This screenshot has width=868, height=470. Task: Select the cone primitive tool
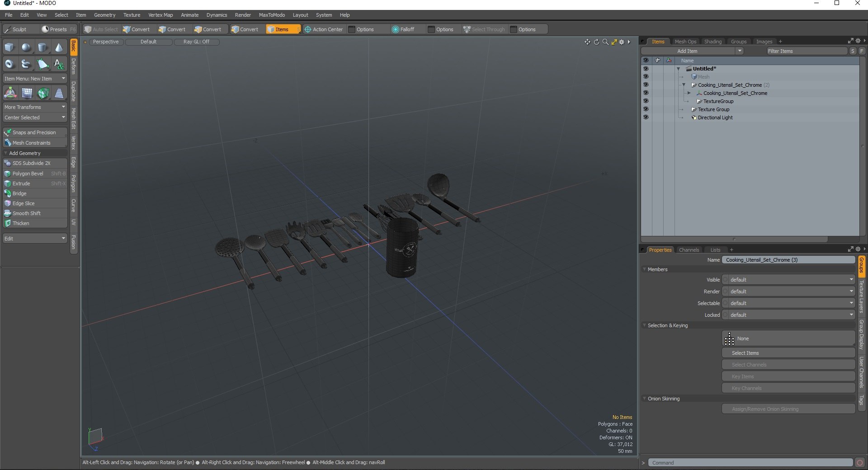click(x=59, y=47)
